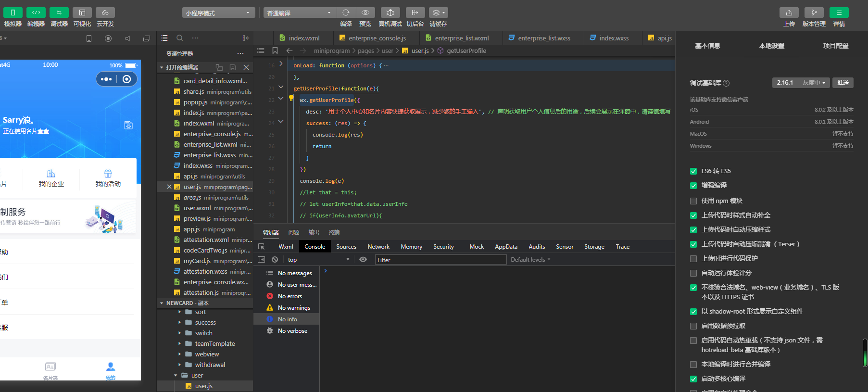This screenshot has height=392, width=868.
Task: Open the 普通编译 compile mode dropdown
Action: 299,13
